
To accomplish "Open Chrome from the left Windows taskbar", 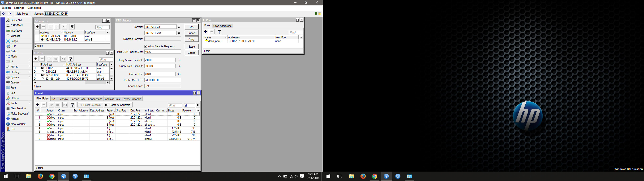I will point(52,176).
